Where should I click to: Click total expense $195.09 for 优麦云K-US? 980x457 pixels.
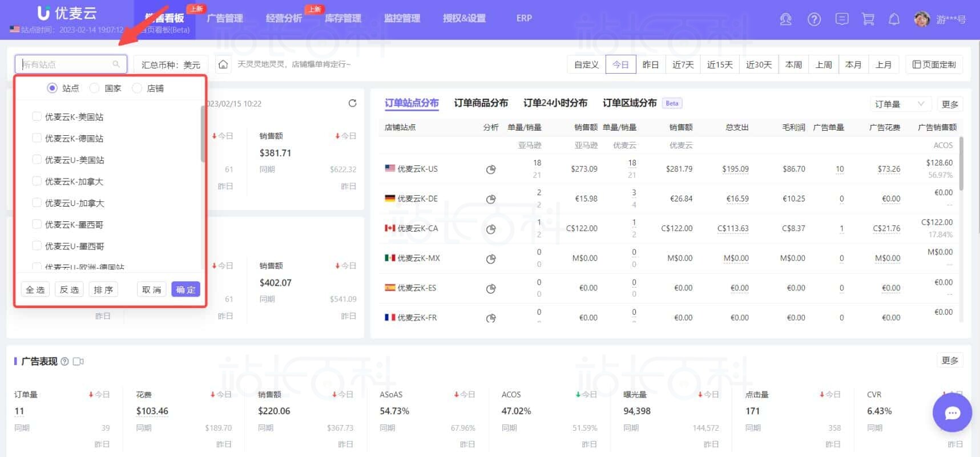(735, 169)
